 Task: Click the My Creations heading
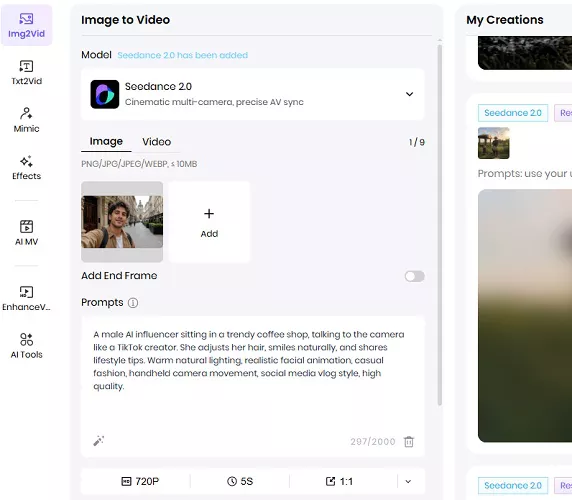505,20
